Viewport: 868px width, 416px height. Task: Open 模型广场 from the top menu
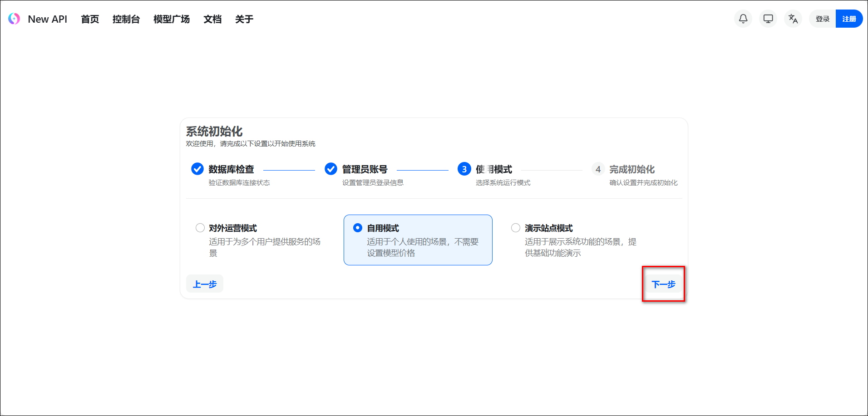(172, 19)
